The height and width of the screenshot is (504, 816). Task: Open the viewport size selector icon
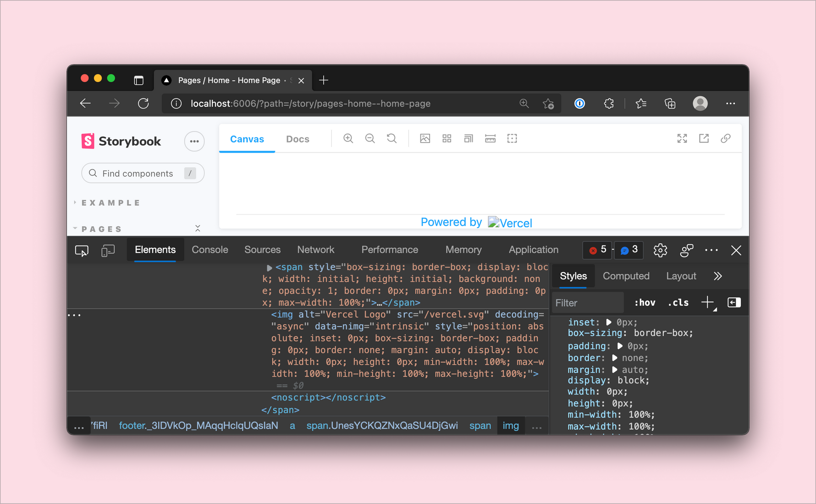[x=468, y=138]
